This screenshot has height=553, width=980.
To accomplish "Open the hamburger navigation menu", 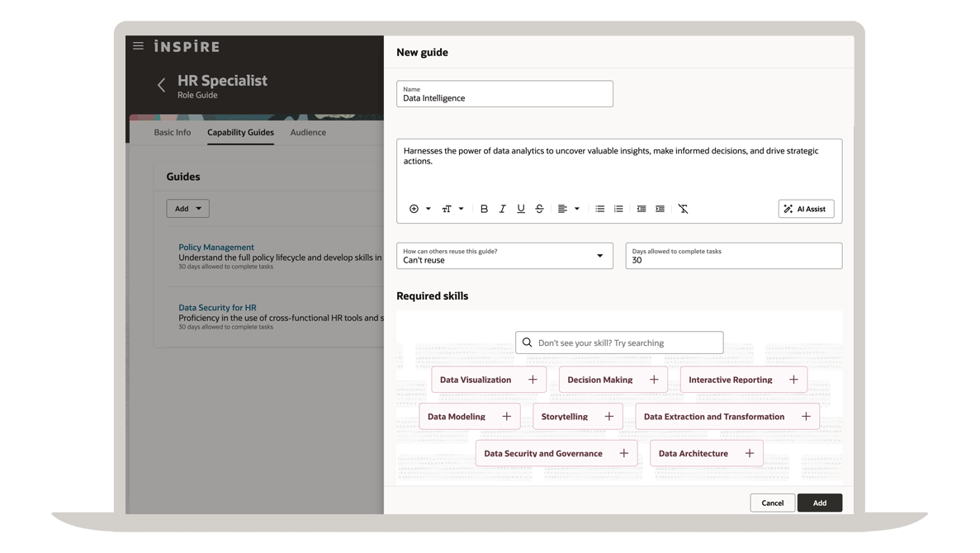I will (x=138, y=46).
